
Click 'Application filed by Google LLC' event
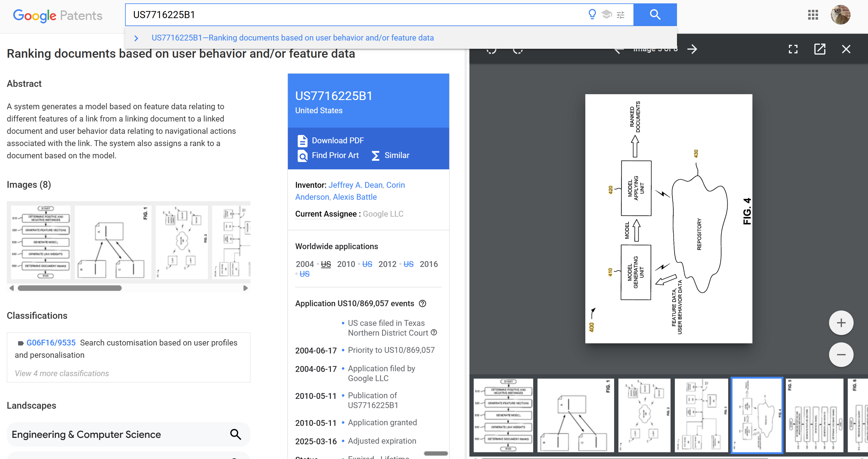(x=381, y=373)
